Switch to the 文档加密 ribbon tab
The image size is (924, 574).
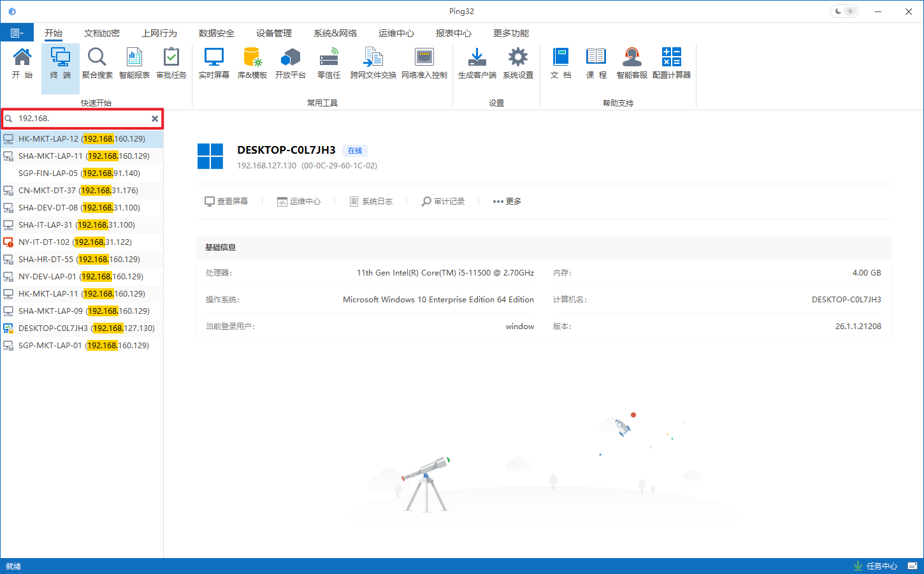pos(102,33)
